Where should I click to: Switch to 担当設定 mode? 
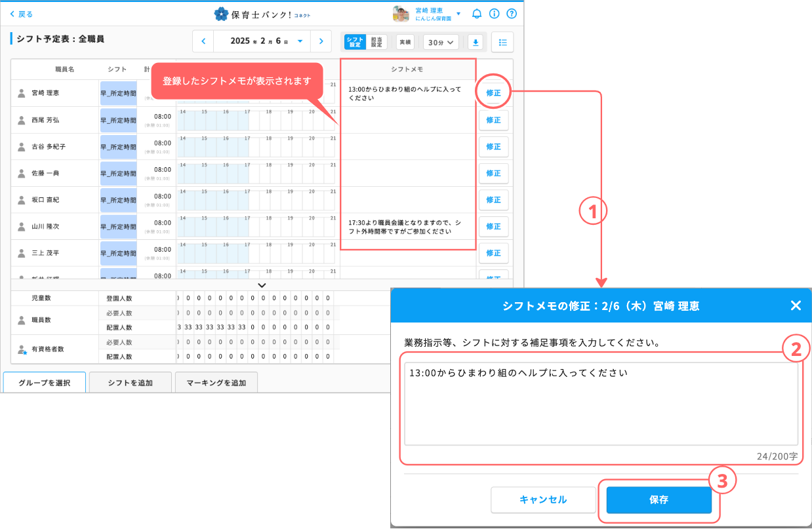(376, 42)
